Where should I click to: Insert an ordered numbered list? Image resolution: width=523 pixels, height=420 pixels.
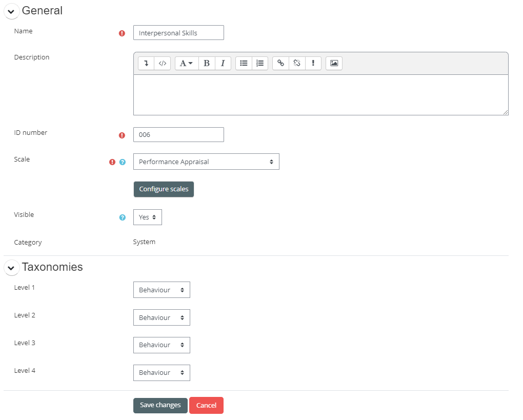coord(260,63)
